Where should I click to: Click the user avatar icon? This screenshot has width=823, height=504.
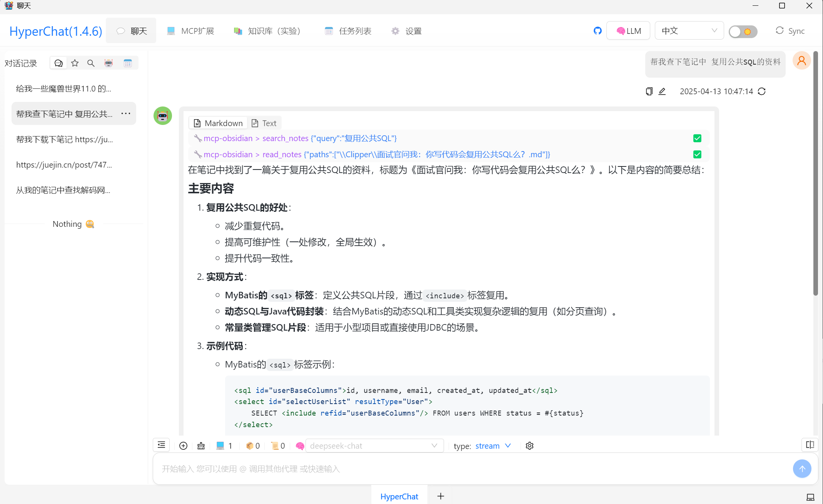click(802, 61)
